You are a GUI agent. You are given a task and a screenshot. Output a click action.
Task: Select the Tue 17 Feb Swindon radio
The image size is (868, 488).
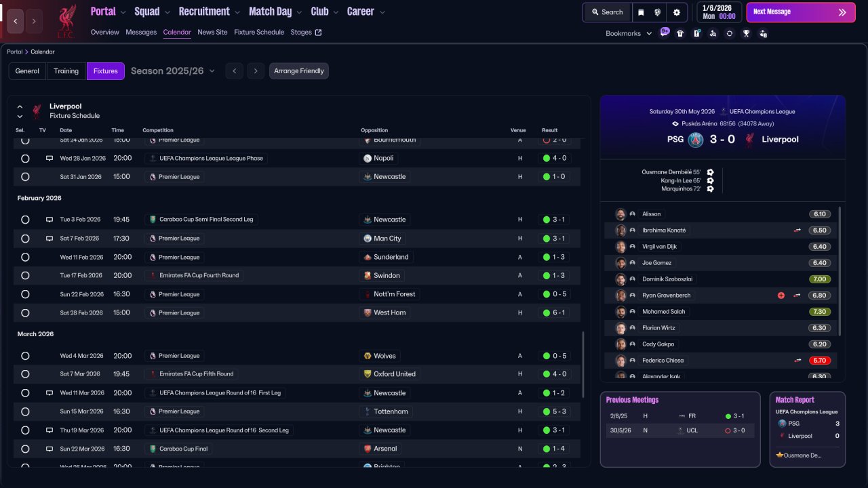pyautogui.click(x=25, y=276)
